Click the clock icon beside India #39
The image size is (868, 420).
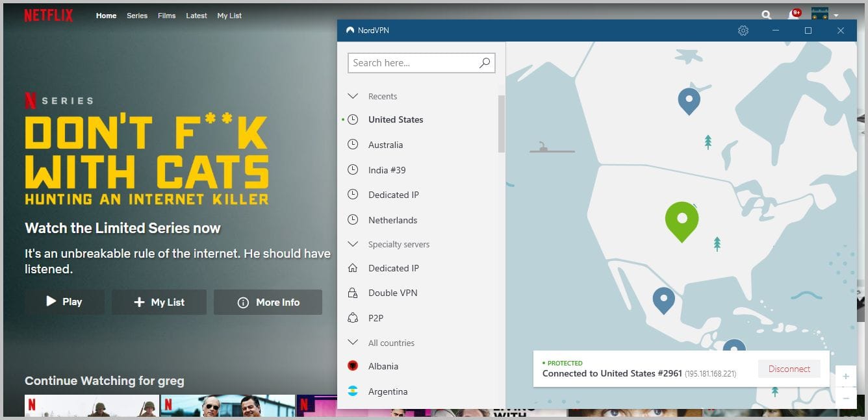pyautogui.click(x=353, y=170)
